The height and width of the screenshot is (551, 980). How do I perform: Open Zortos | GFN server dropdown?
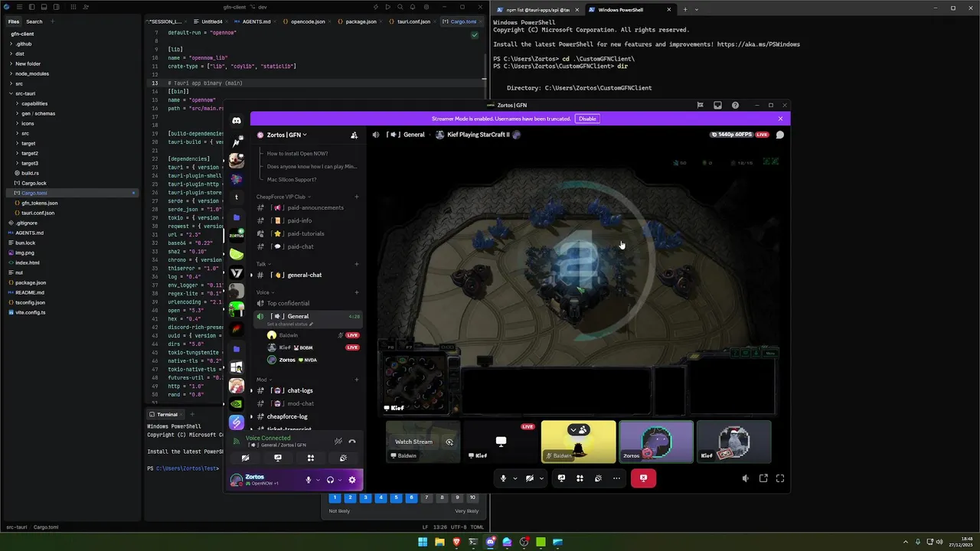tap(287, 135)
